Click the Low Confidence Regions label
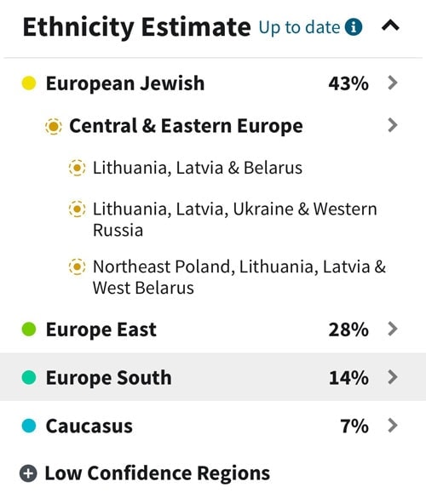Image resolution: width=426 pixels, height=504 pixels. click(158, 473)
